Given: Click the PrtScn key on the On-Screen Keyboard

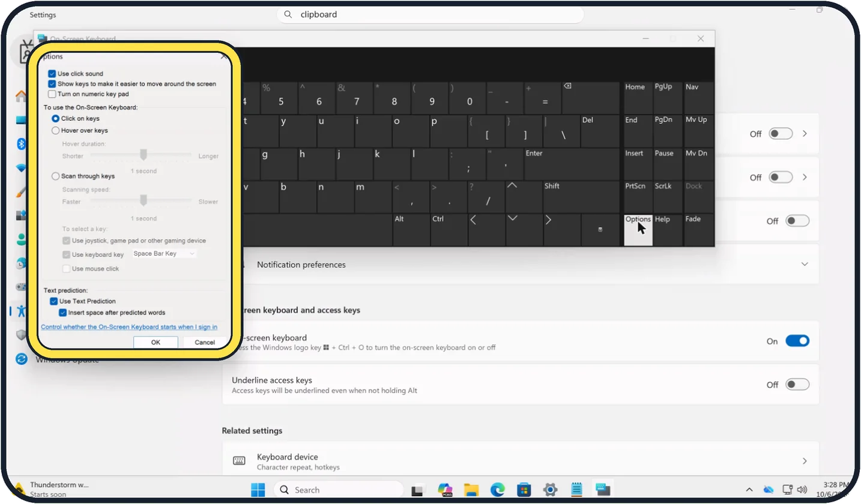Looking at the screenshot, I should pos(638,196).
